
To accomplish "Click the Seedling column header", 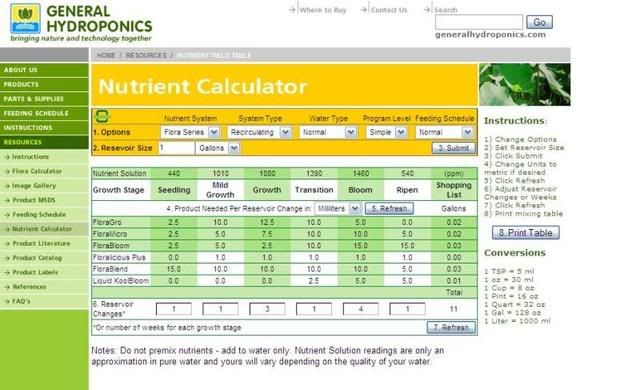I will [x=174, y=190].
